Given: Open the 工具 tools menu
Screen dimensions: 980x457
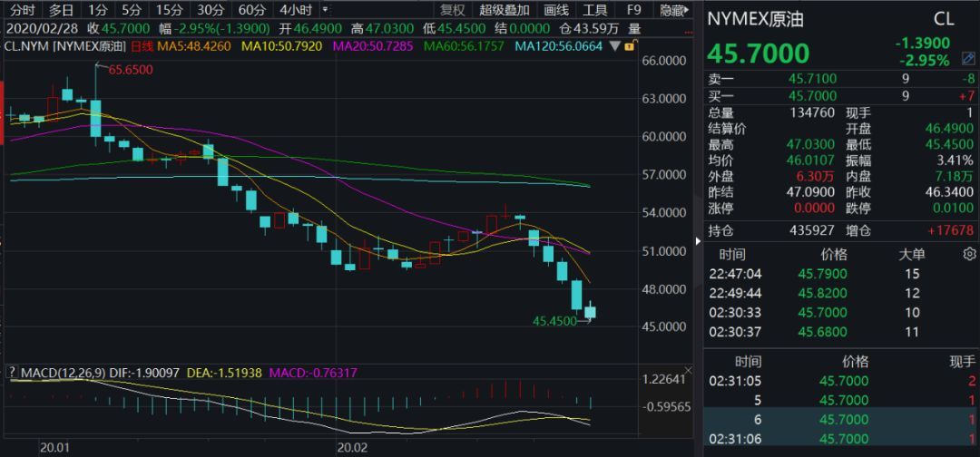Looking at the screenshot, I should (595, 10).
